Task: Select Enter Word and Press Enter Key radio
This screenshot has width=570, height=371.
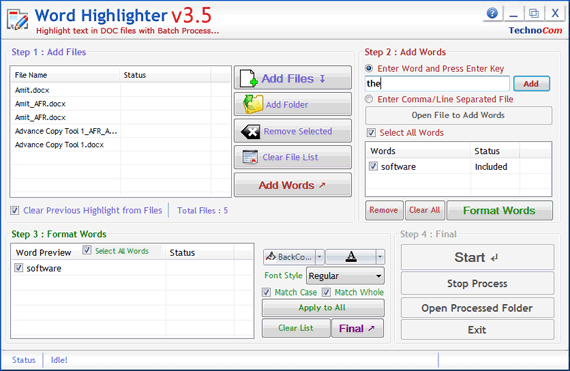Action: [x=369, y=68]
